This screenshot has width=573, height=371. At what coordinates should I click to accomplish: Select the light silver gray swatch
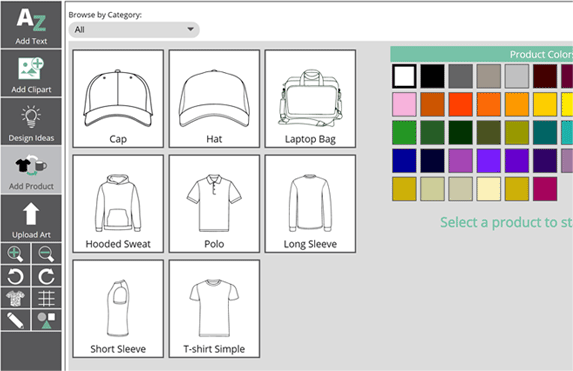(x=517, y=76)
